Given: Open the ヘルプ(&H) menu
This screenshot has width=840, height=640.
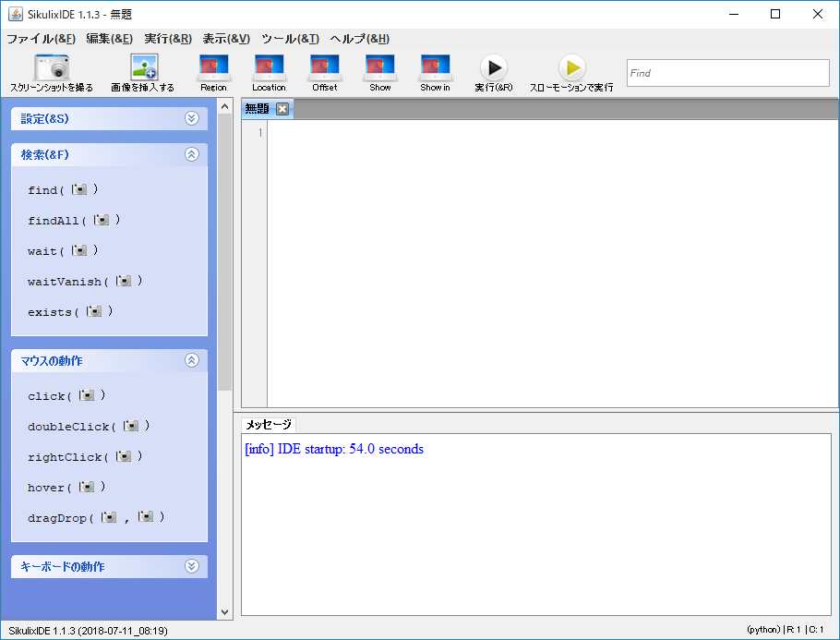Looking at the screenshot, I should pos(359,39).
